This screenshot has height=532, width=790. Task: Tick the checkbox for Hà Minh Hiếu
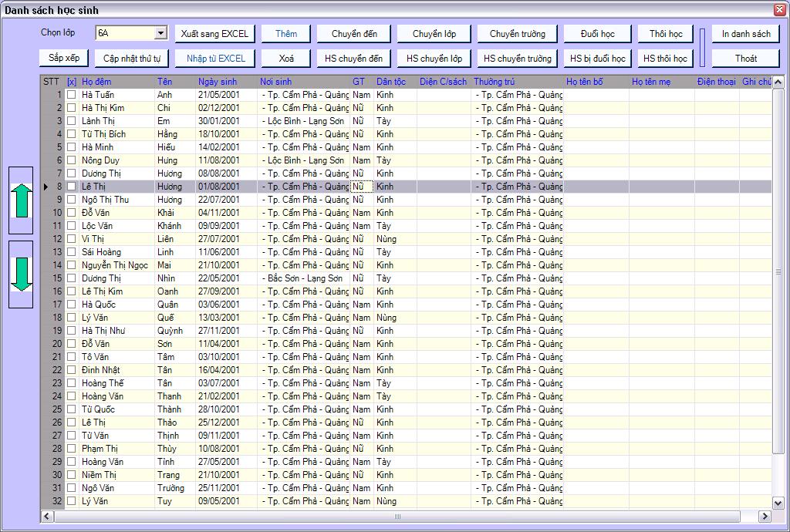[x=72, y=147]
